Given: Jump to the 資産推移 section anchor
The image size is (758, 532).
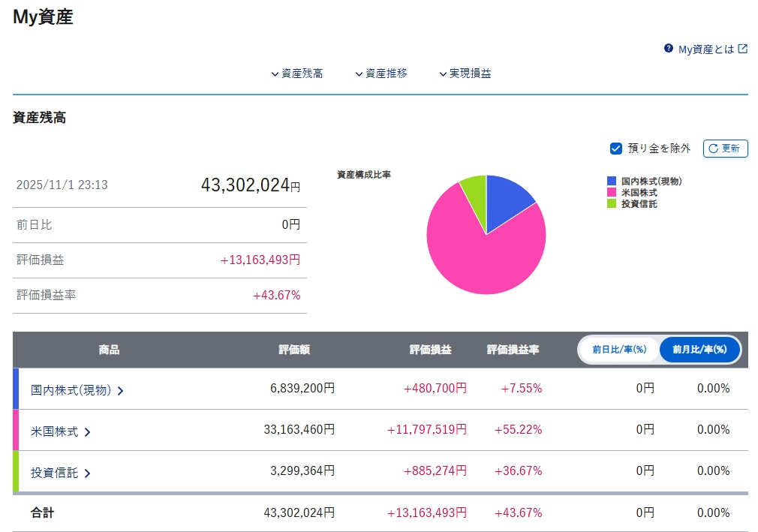Looking at the screenshot, I should 381,74.
